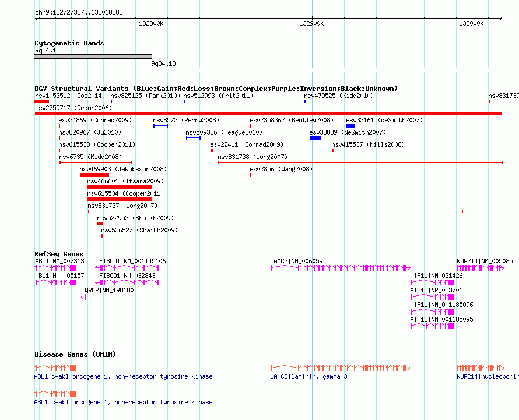Screen dimensions: 519x420
Task: Click esv2759717 (Redon2006) label
Action: tap(73, 108)
